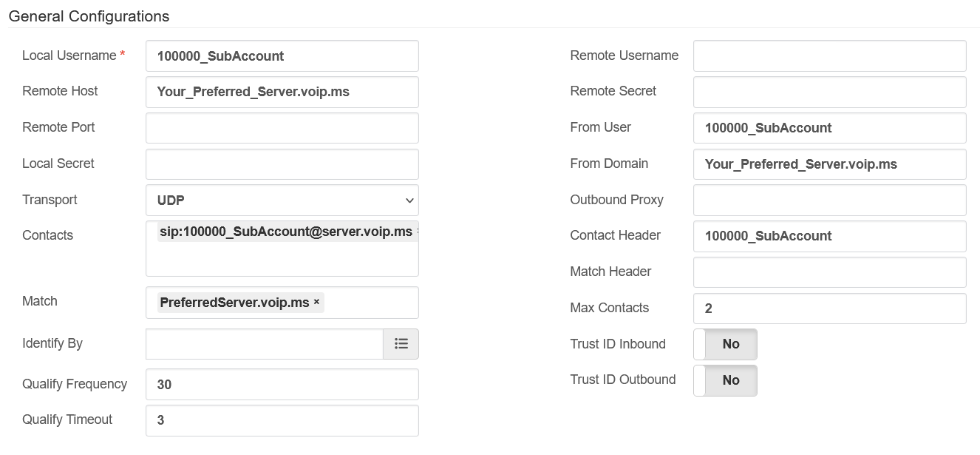Screen dimensions: 980x455
Task: Click the empty Remote Username field
Action: click(x=829, y=55)
